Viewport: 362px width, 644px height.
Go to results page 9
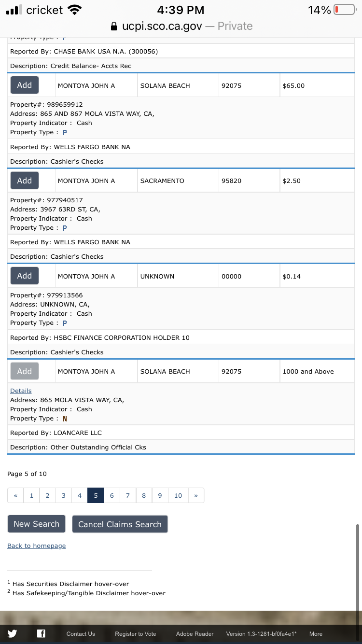[160, 495]
